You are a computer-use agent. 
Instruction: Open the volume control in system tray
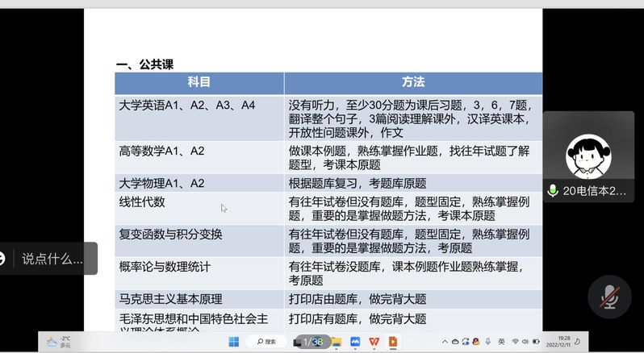pyautogui.click(x=527, y=342)
